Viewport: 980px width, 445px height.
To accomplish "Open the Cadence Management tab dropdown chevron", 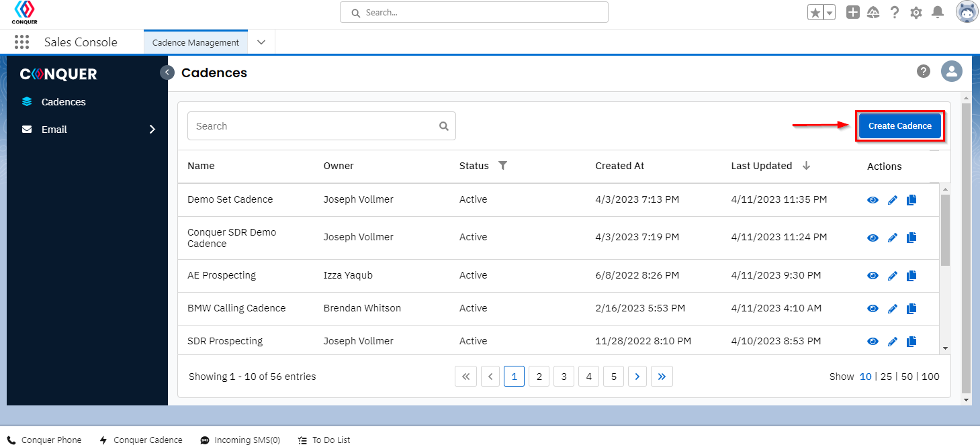I will click(x=261, y=42).
